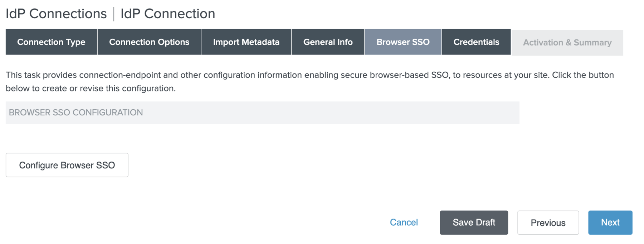Open the Credentials tab
This screenshot has width=644, height=244.
(x=476, y=42)
